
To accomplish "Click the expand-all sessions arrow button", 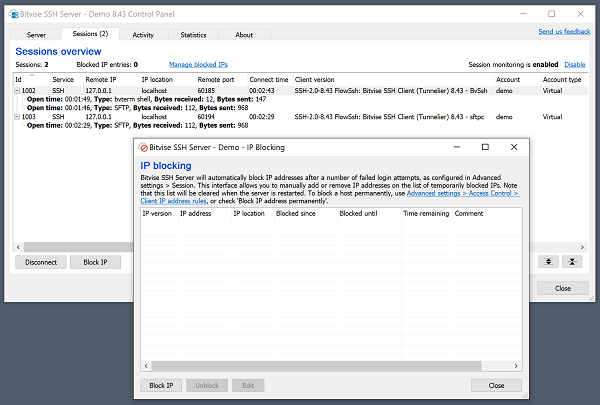I will pos(548,262).
